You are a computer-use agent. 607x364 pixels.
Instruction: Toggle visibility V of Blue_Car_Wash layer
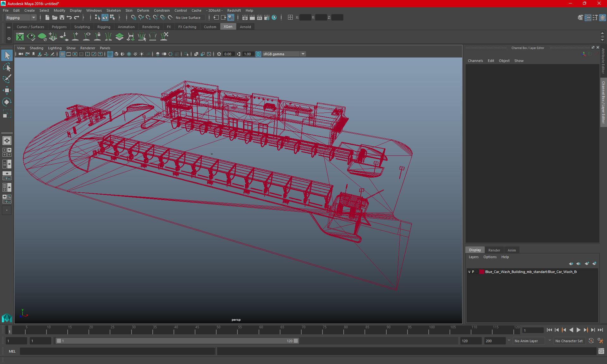tap(469, 272)
